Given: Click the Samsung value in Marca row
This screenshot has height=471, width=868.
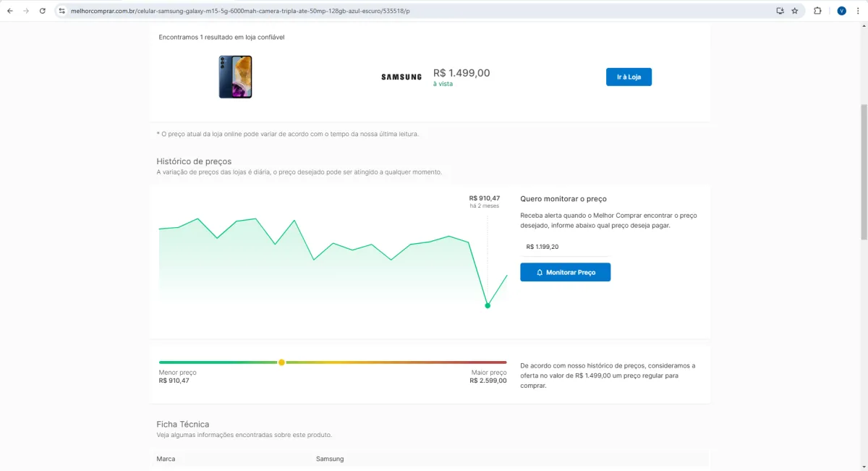Looking at the screenshot, I should click(x=330, y=459).
